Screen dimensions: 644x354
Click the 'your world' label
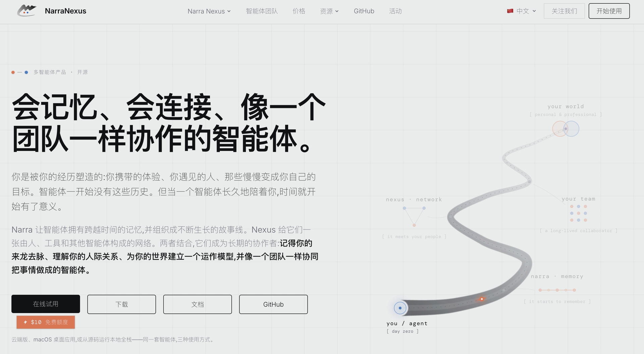566,106
